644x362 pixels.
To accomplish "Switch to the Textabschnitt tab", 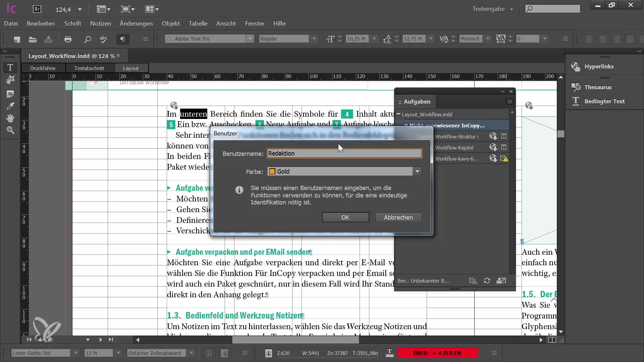I will (89, 68).
